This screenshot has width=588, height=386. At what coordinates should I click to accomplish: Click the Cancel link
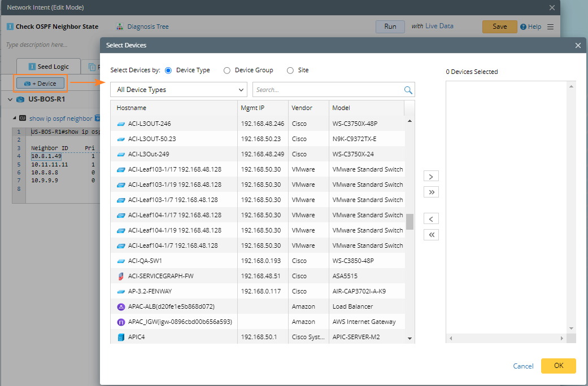[523, 366]
